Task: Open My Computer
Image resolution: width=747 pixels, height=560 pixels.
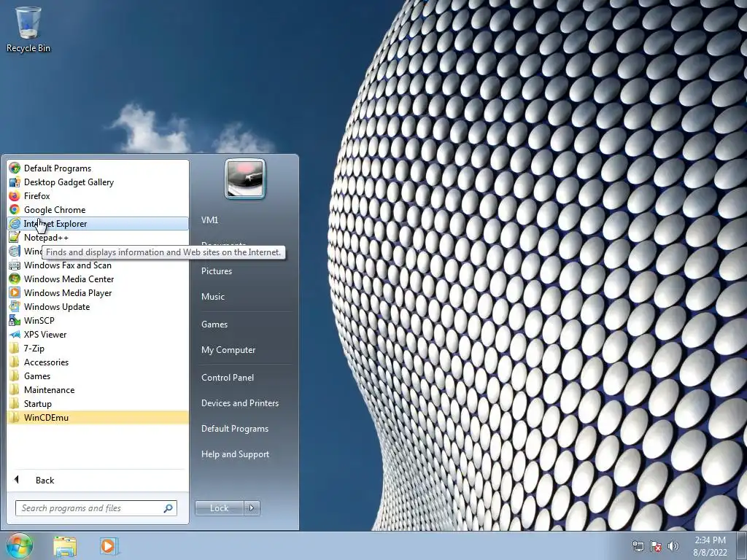Action: [x=228, y=349]
